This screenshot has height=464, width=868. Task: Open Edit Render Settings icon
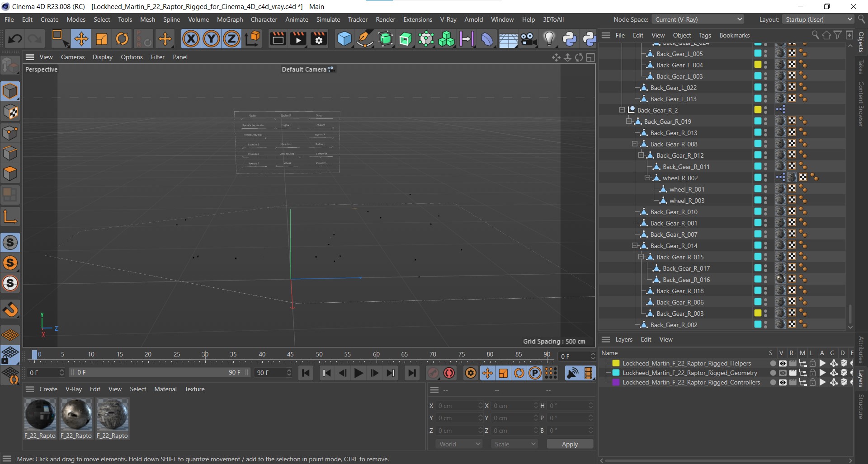(319, 39)
